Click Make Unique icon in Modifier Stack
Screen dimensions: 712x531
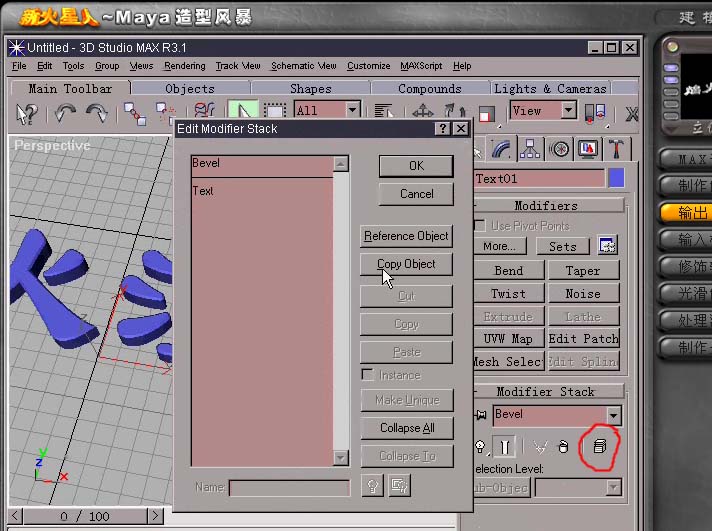click(x=539, y=447)
